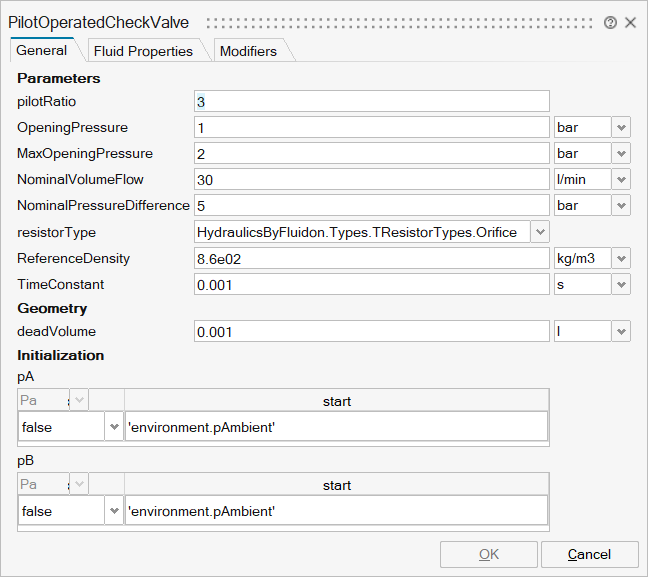648x577 pixels.
Task: Toggle the pA fixed false dropdown
Action: coord(113,427)
